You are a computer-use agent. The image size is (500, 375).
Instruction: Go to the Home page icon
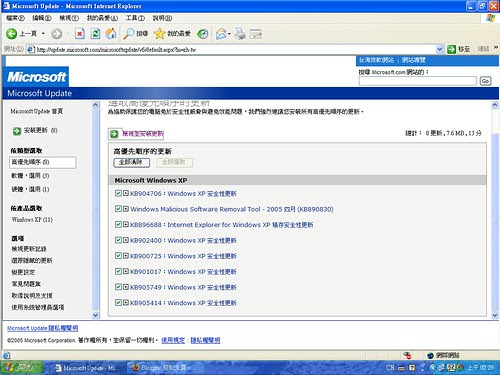pyautogui.click(x=111, y=33)
